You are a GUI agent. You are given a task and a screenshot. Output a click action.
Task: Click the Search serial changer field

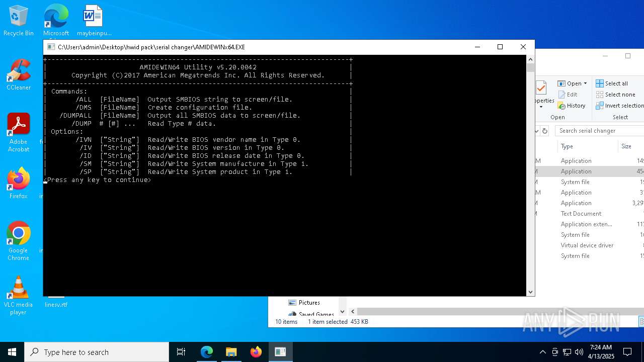(x=600, y=131)
